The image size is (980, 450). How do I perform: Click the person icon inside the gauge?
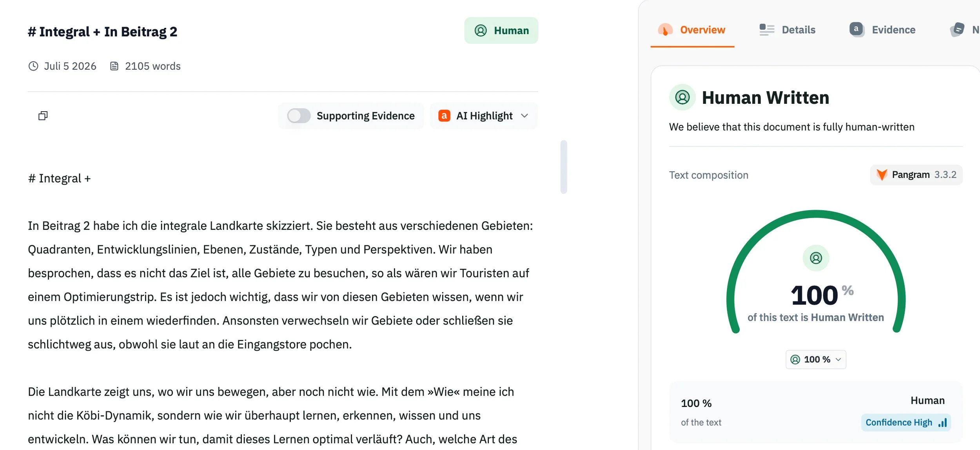point(816,258)
